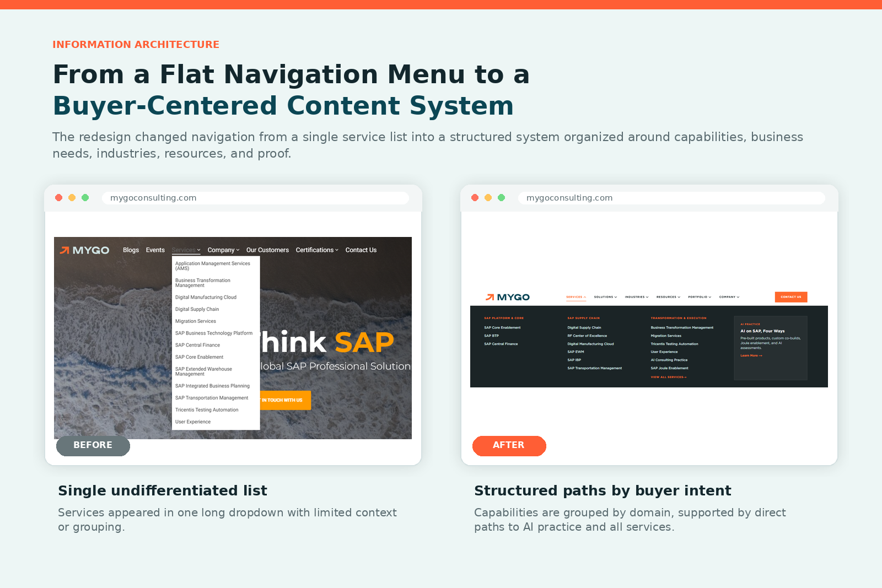Image resolution: width=882 pixels, height=588 pixels.
Task: Open the Blogs link in the old navigation
Action: [x=131, y=250]
